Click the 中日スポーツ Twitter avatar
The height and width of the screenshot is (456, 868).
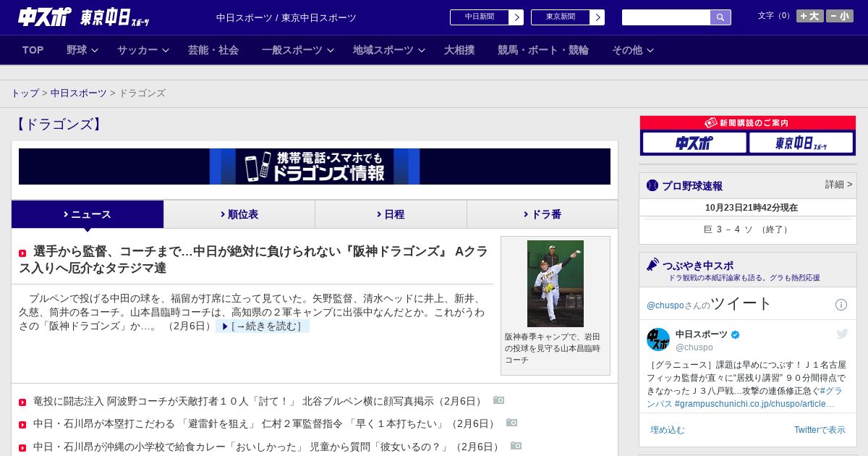point(658,339)
